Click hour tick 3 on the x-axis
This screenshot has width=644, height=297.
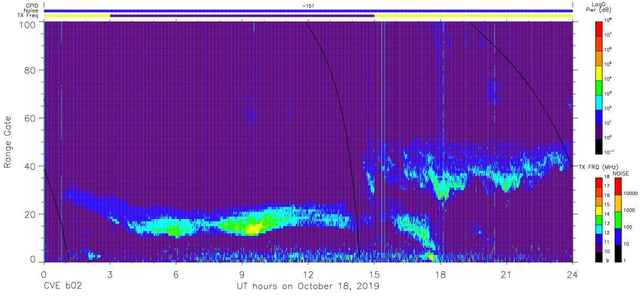[110, 274]
